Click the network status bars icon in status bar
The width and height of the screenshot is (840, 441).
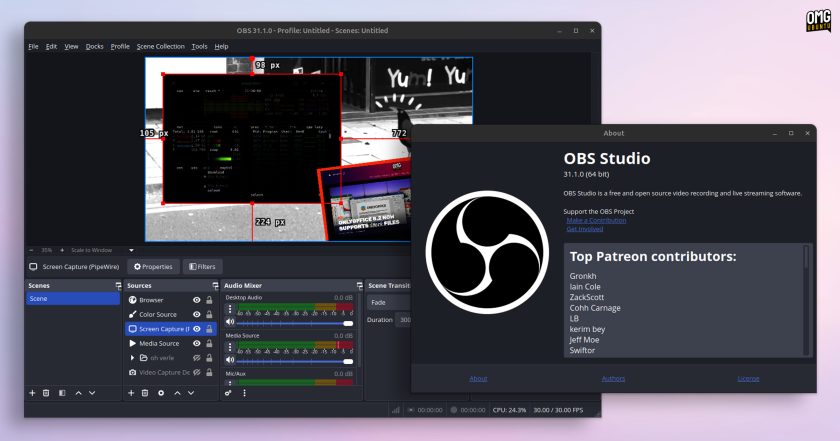pyautogui.click(x=396, y=410)
